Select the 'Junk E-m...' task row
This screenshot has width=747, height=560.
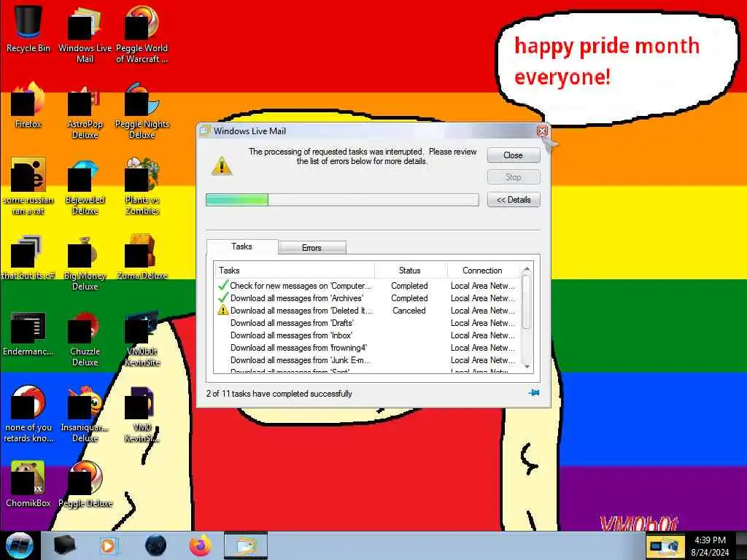pos(367,360)
